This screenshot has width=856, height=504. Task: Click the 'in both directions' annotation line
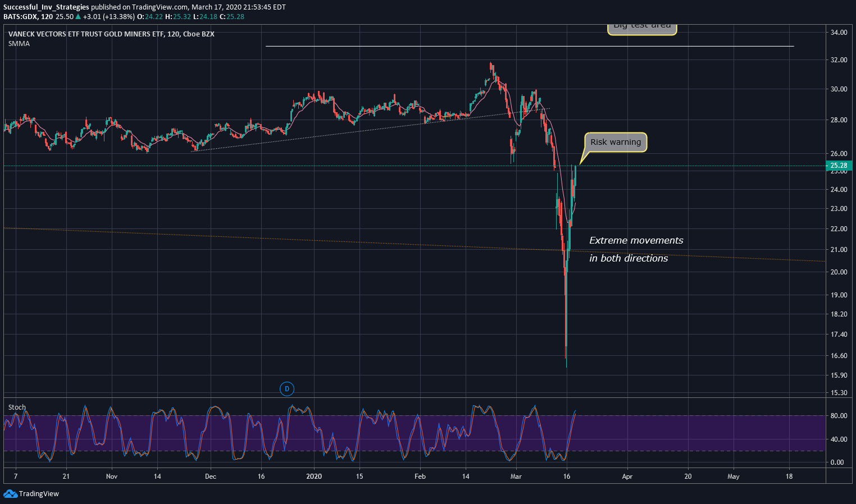629,258
